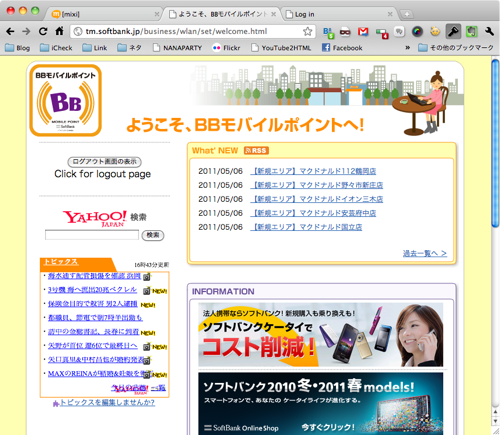Click the monitor extension with red badge

coord(382,33)
